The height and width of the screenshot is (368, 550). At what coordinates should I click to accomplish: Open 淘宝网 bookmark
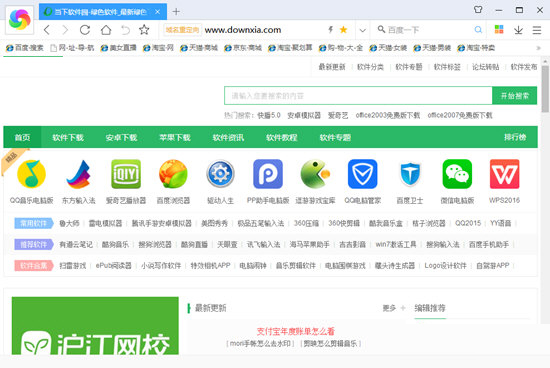[158, 48]
